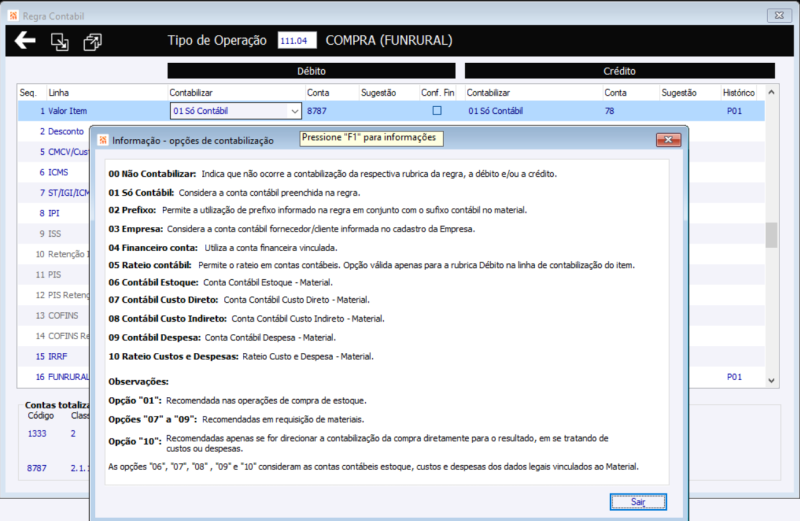The image size is (800, 521).
Task: Click the Observações heading
Action: 138,381
